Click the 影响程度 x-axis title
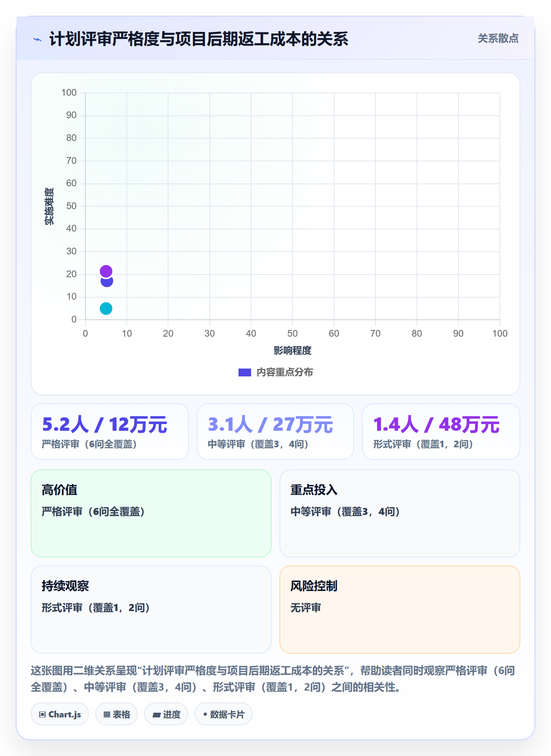The width and height of the screenshot is (551, 756). [292, 350]
